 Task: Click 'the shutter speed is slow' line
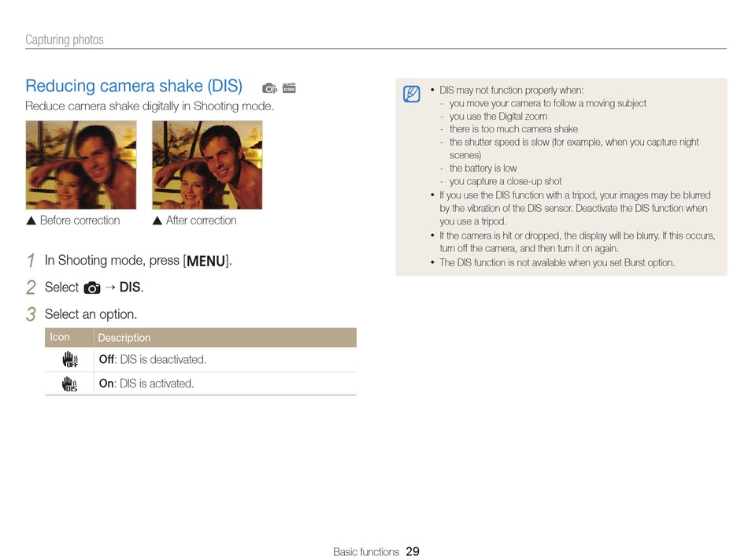(574, 148)
